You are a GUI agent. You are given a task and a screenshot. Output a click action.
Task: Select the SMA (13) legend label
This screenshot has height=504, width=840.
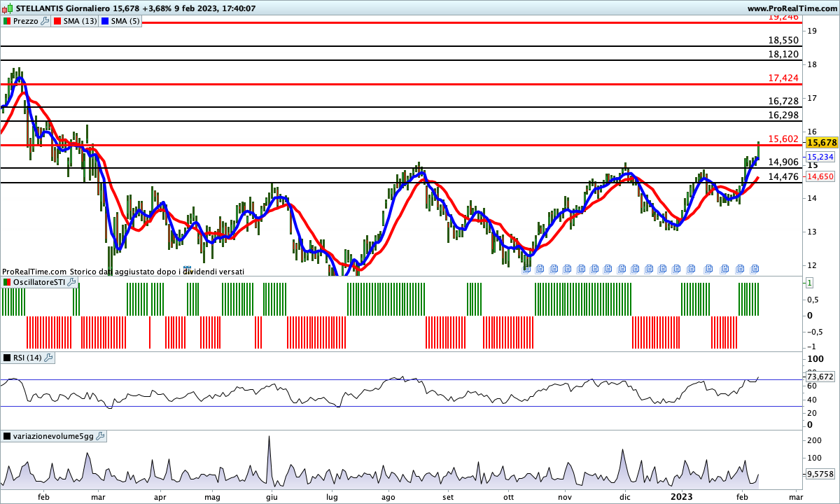(80, 21)
